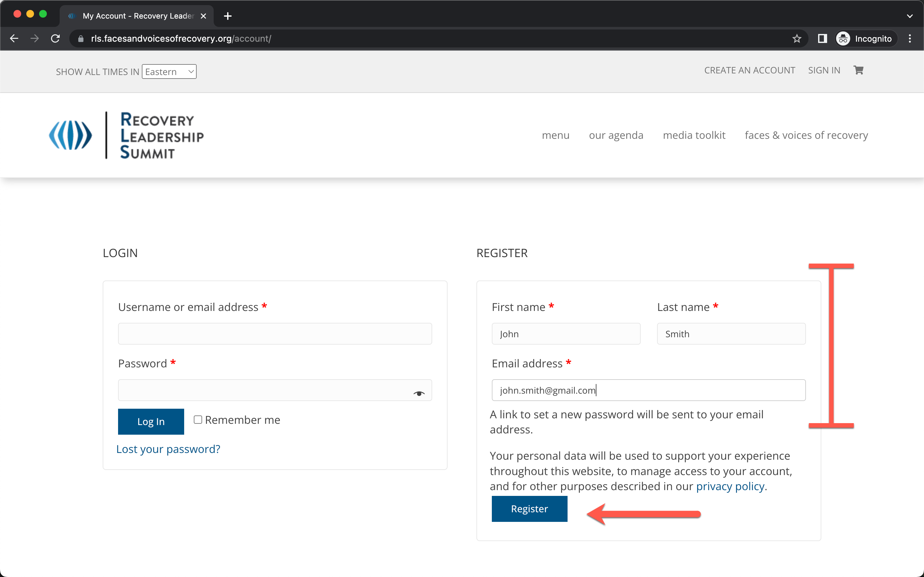Open the side panel icon
924x577 pixels.
pyautogui.click(x=822, y=38)
